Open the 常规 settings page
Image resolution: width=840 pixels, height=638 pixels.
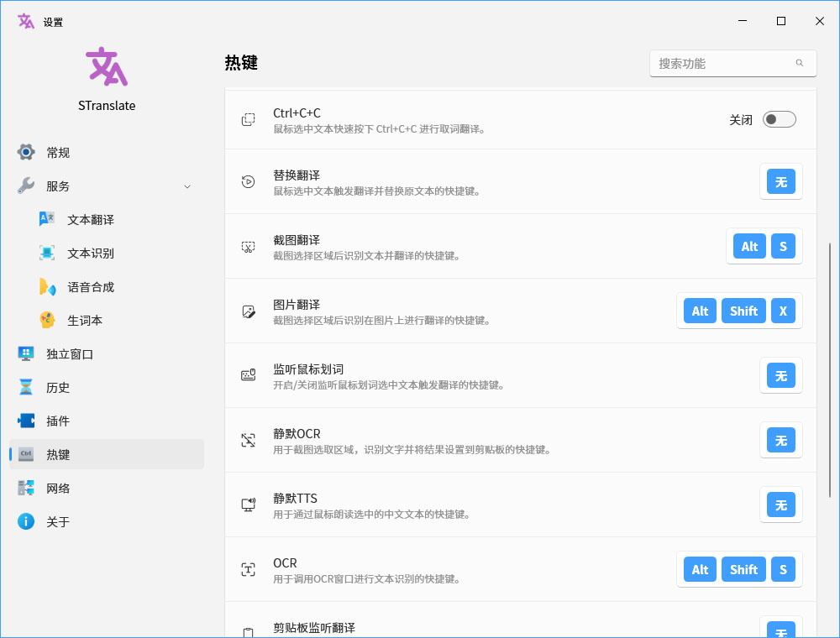107,153
